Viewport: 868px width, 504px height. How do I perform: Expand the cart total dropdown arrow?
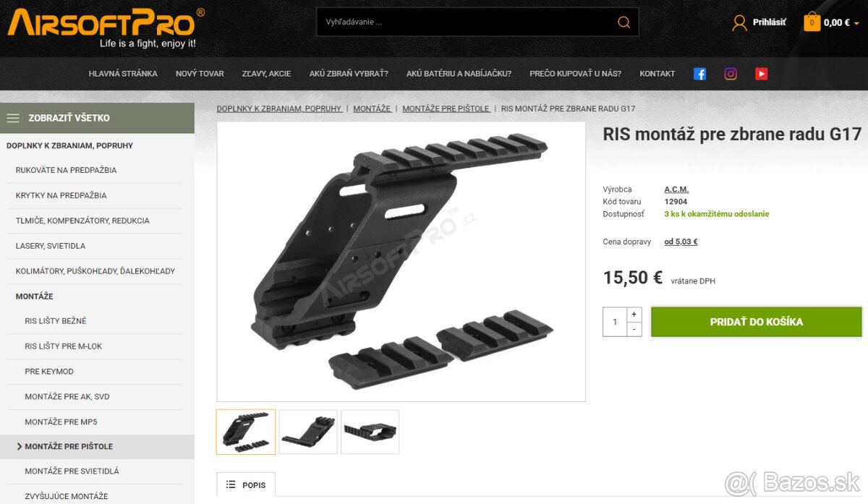[x=857, y=23]
